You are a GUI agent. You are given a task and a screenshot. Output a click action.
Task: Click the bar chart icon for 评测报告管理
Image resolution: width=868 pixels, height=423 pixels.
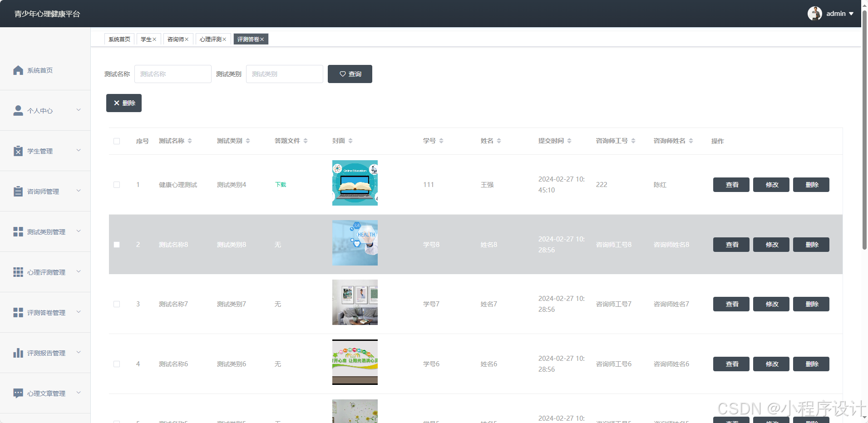[x=18, y=353]
